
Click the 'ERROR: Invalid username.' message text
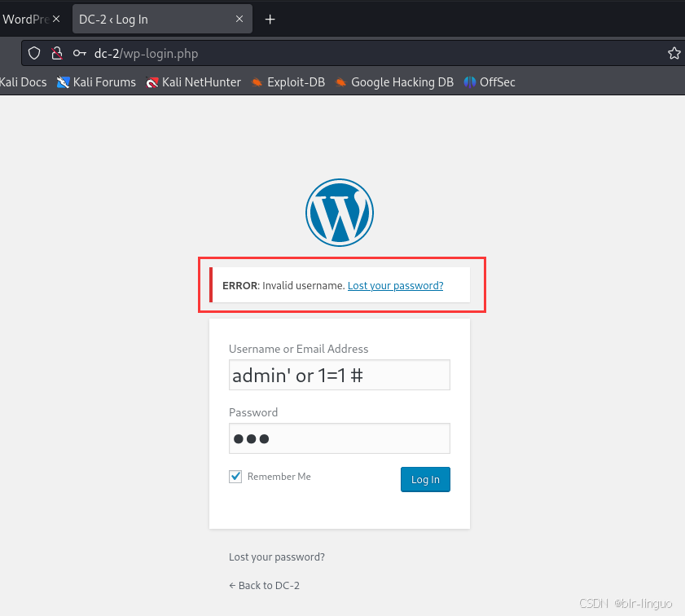[283, 286]
